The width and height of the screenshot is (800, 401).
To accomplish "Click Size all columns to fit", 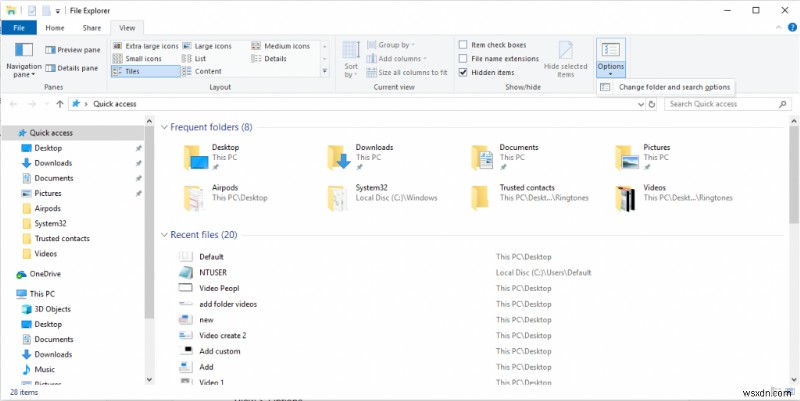I will (x=407, y=72).
